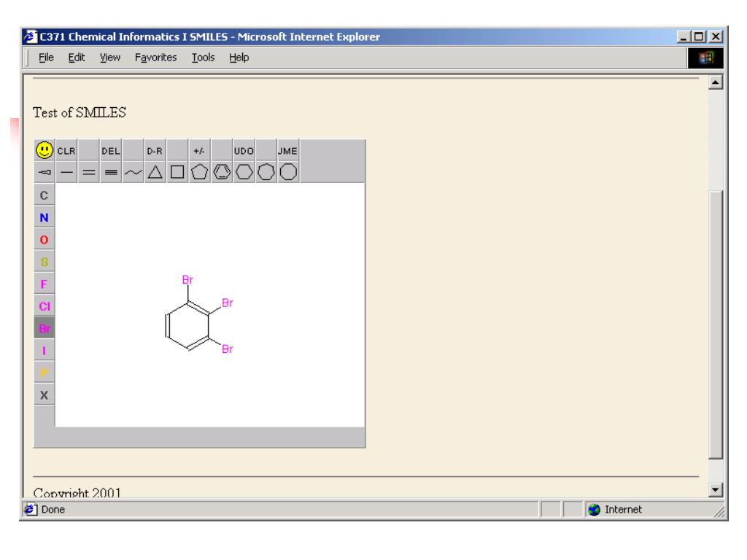Click the smiley face SMILES button
The width and height of the screenshot is (747, 560).
click(x=44, y=150)
